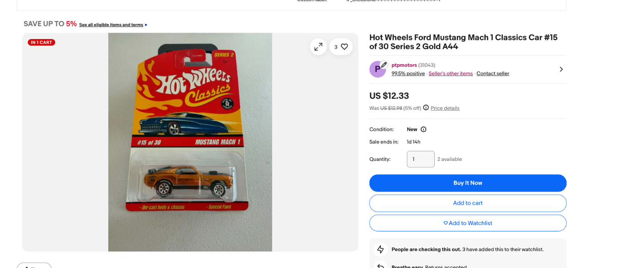Click the Contact seller link
The width and height of the screenshot is (644, 268).
[x=493, y=73]
